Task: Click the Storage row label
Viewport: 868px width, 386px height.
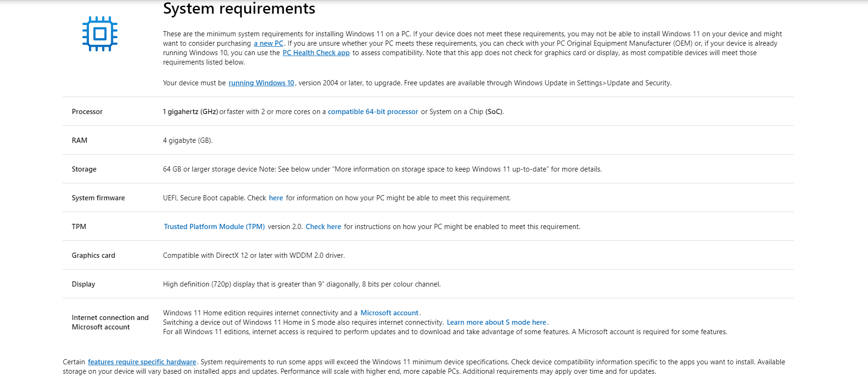Action: [x=84, y=169]
